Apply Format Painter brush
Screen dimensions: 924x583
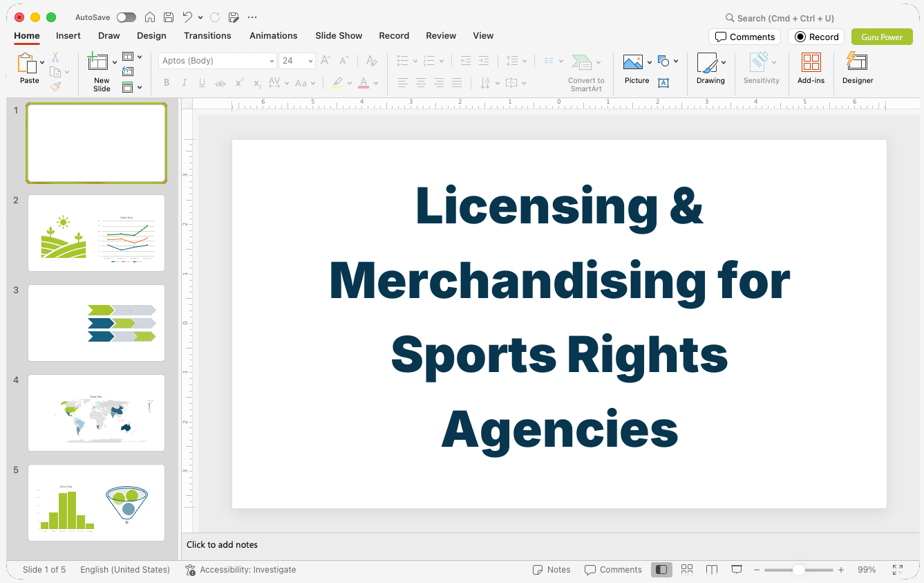(55, 86)
